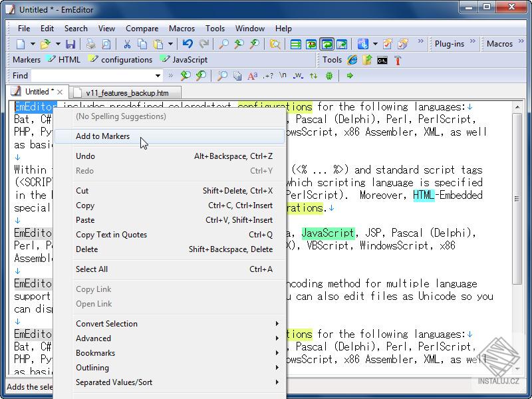The height and width of the screenshot is (399, 532).
Task: Open Internet Explorer from the Tools bar
Action: tap(352, 60)
